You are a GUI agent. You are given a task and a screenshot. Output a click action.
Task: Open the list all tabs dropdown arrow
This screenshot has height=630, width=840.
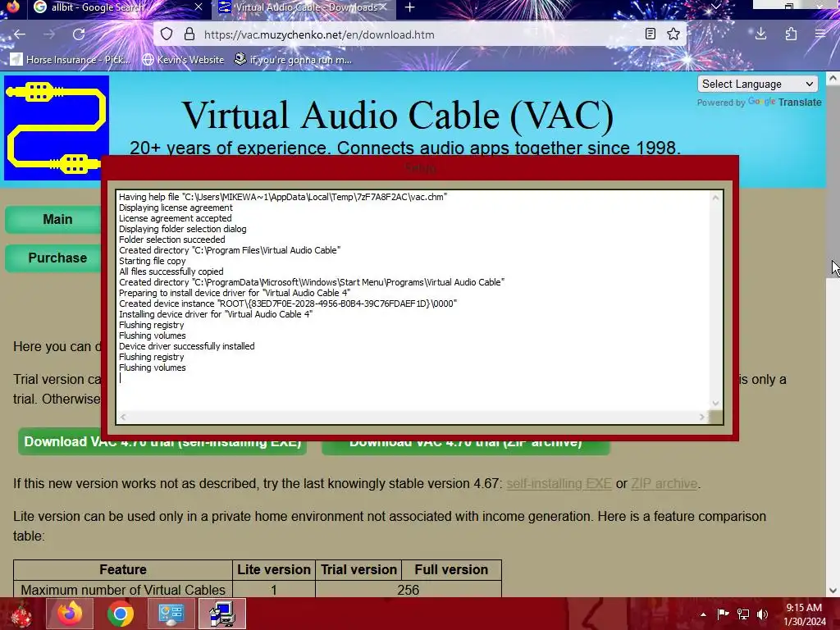(x=715, y=7)
